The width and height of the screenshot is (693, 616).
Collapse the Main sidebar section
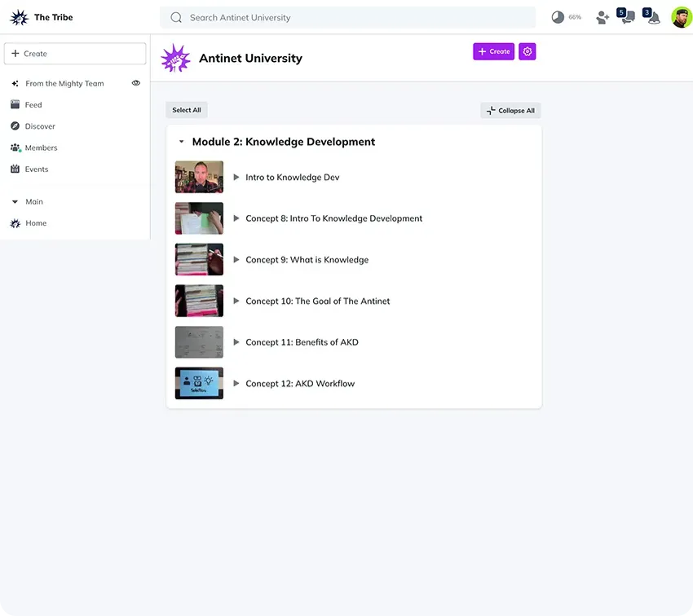15,202
